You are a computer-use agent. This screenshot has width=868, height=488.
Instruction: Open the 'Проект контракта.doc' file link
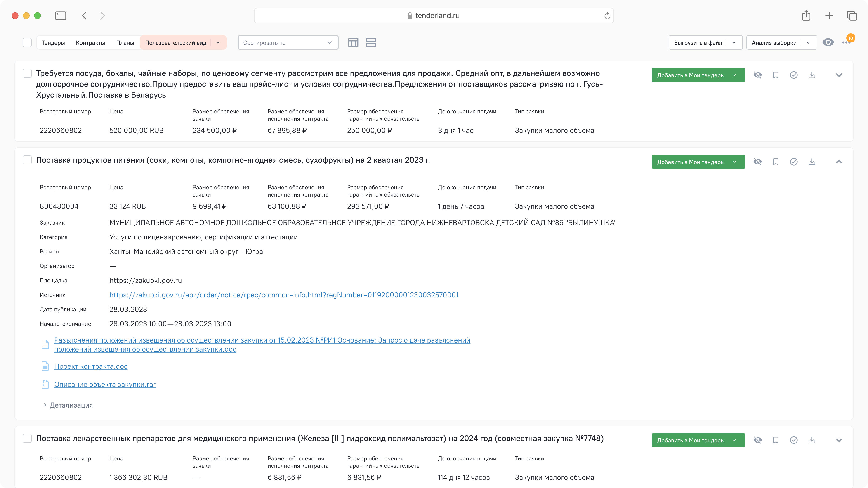tap(91, 366)
